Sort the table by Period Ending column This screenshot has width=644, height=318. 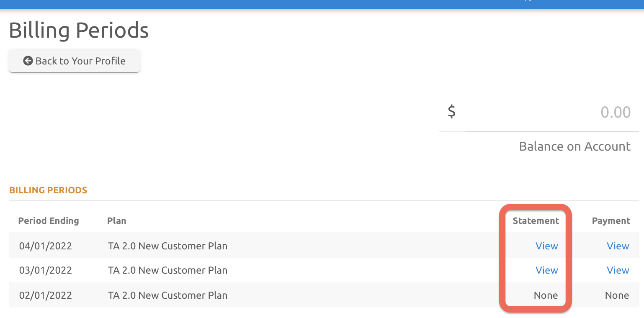pos(49,221)
